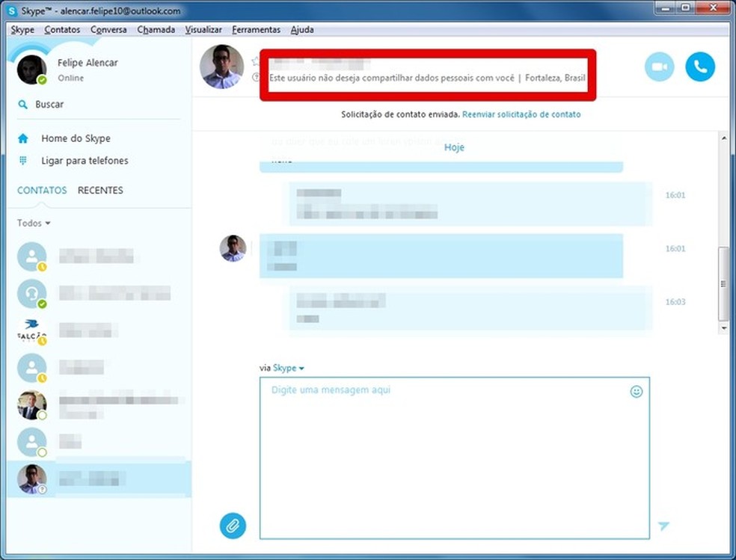Minimize the Skype window
Screen dimensions: 736x560
(666, 8)
